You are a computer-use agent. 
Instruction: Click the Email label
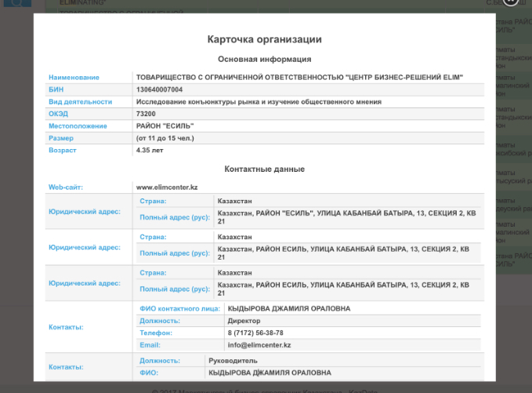coord(150,345)
